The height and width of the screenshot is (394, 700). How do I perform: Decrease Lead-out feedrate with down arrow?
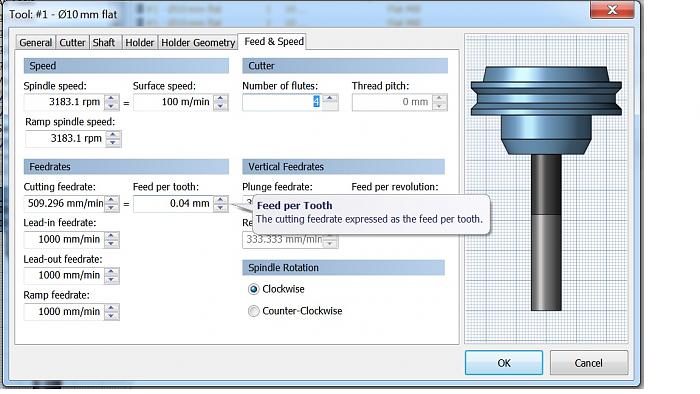(x=112, y=279)
